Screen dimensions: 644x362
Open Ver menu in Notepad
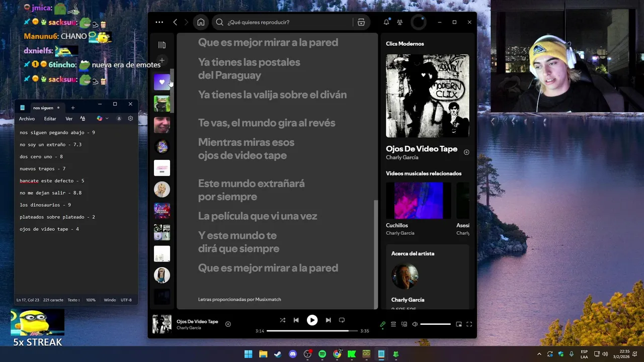point(69,119)
